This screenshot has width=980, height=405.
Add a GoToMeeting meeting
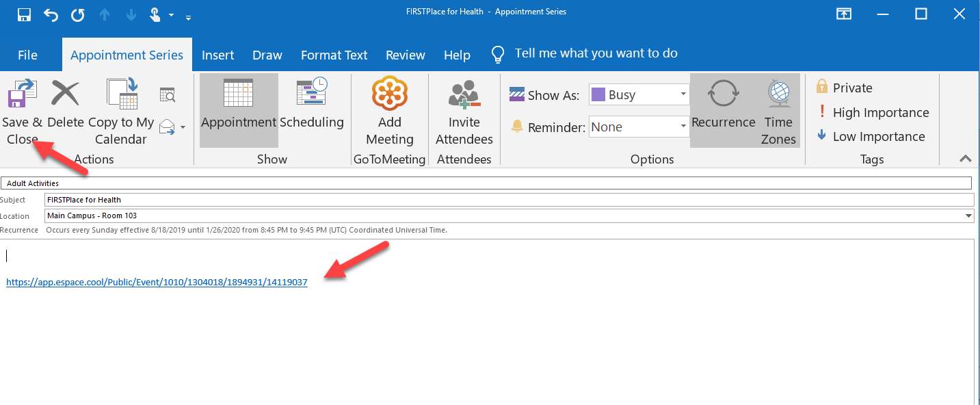pos(389,96)
